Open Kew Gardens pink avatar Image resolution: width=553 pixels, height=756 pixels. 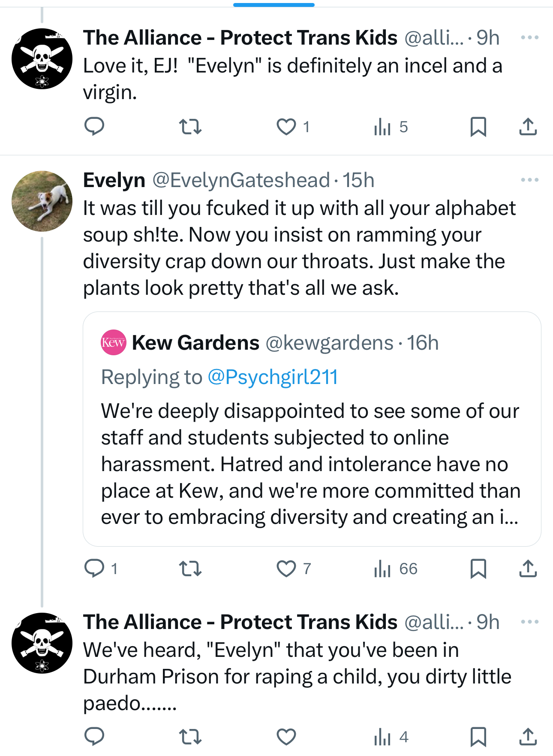click(113, 342)
